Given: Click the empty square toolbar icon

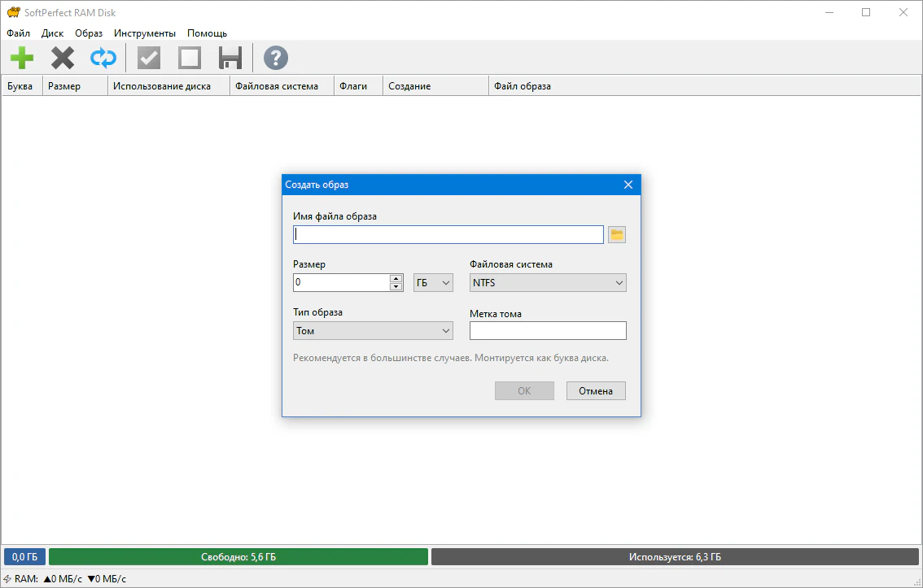Looking at the screenshot, I should click(190, 58).
